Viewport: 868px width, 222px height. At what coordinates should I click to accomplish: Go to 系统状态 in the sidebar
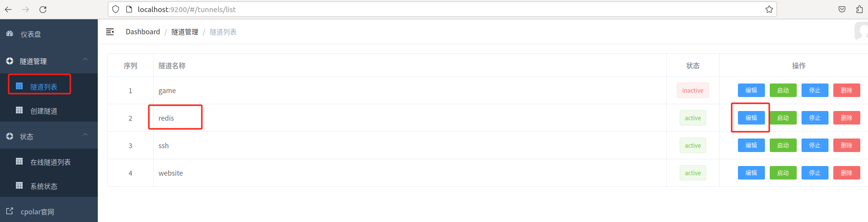point(44,186)
